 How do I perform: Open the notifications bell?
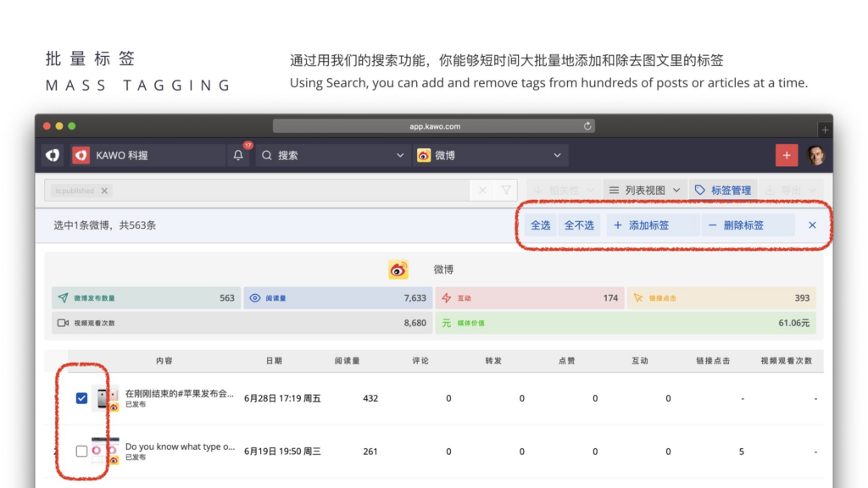point(238,155)
